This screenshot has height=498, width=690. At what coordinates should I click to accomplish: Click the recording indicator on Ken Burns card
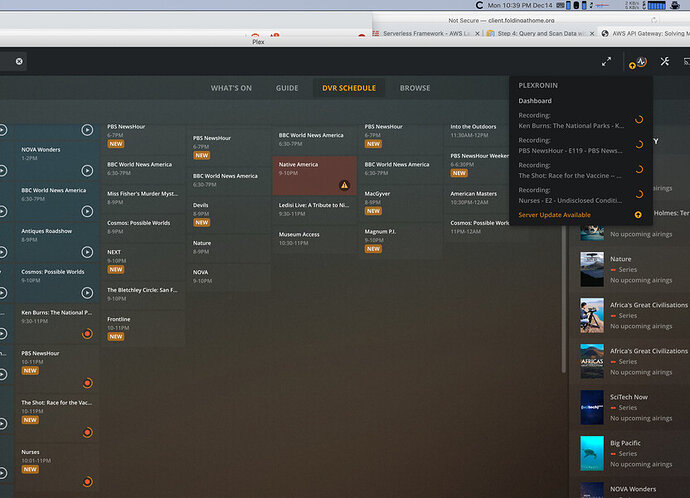point(87,333)
